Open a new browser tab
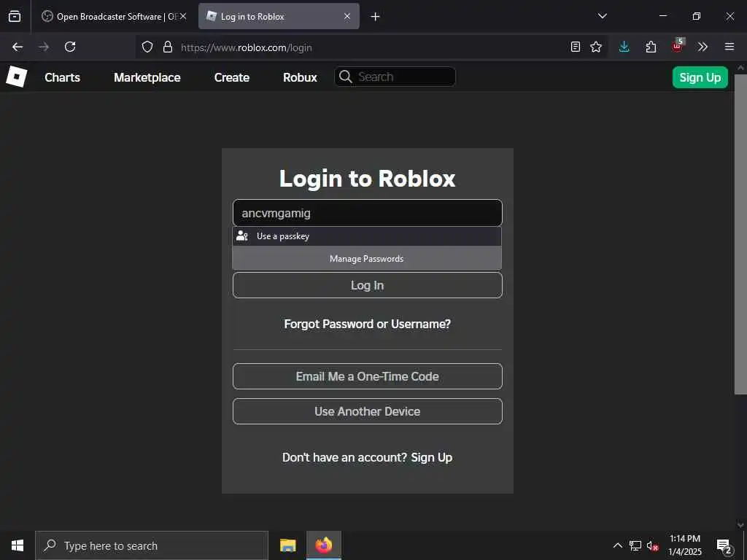 pos(376,17)
